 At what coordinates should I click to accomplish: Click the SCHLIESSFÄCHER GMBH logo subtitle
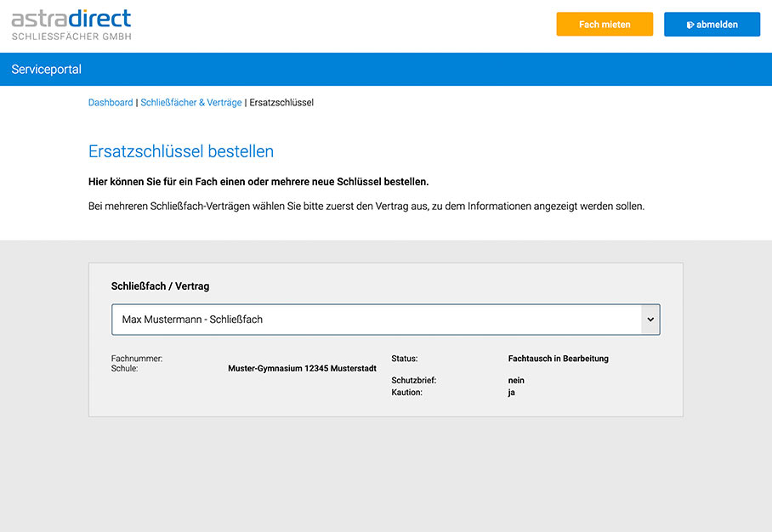(x=71, y=36)
